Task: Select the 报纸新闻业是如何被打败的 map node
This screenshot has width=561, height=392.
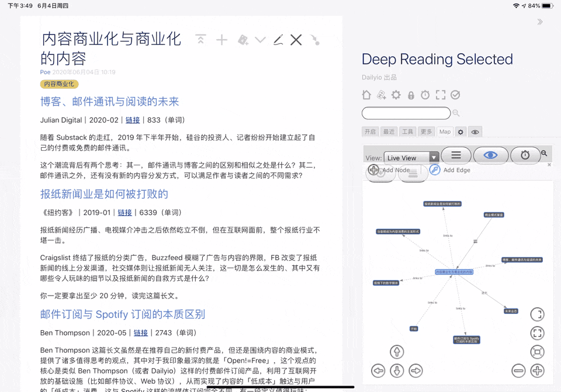Action: click(442, 204)
